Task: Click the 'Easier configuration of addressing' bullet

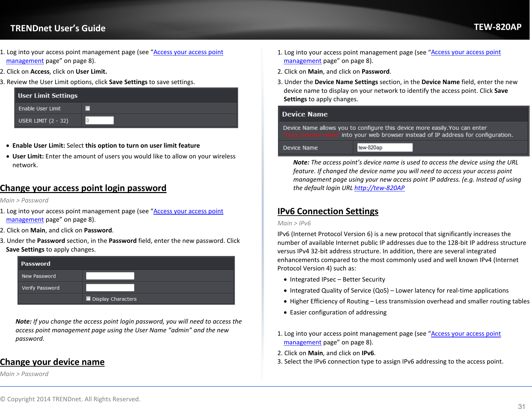Action: [338, 312]
